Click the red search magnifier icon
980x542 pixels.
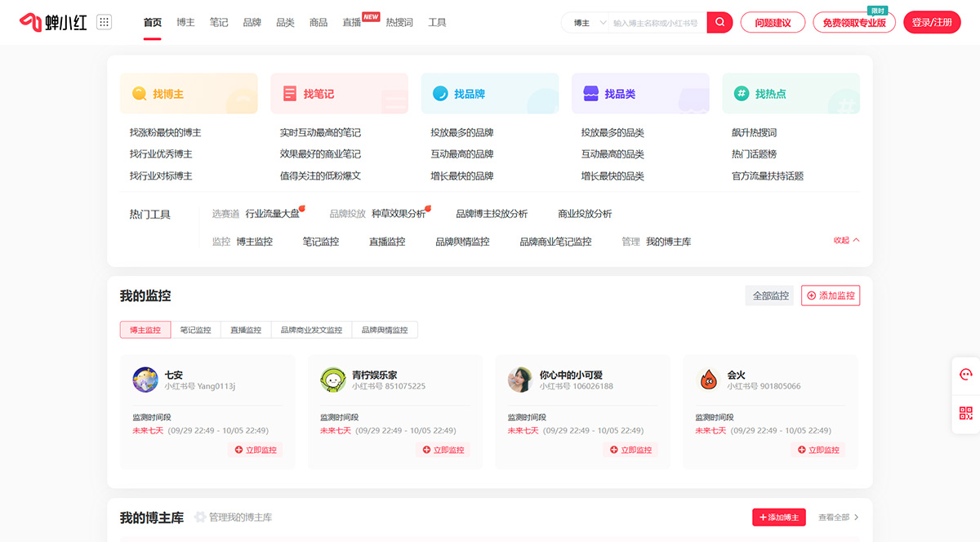(719, 22)
